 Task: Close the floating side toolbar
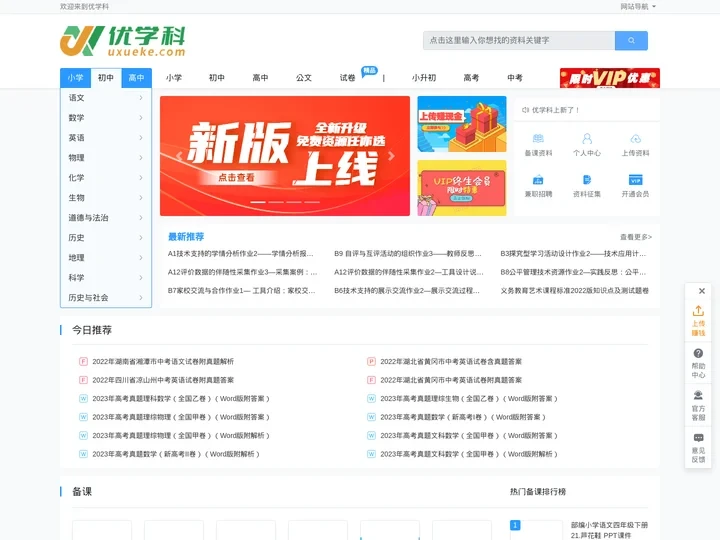(702, 291)
